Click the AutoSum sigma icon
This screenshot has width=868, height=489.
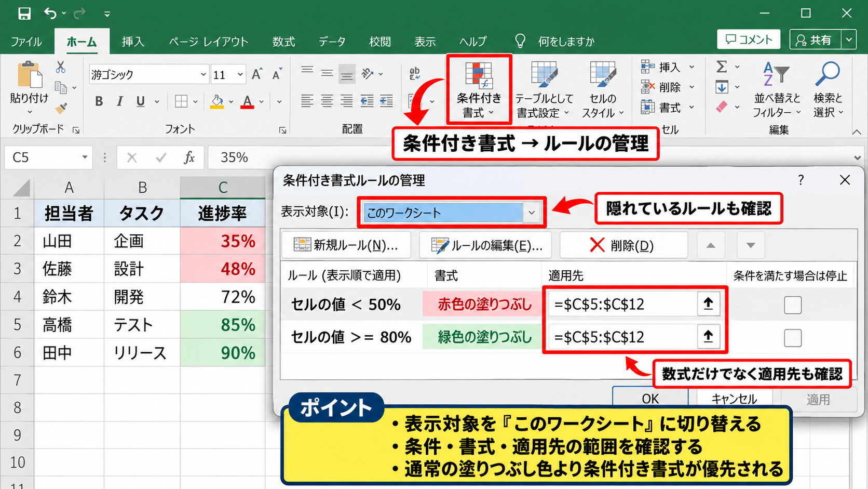pyautogui.click(x=722, y=67)
